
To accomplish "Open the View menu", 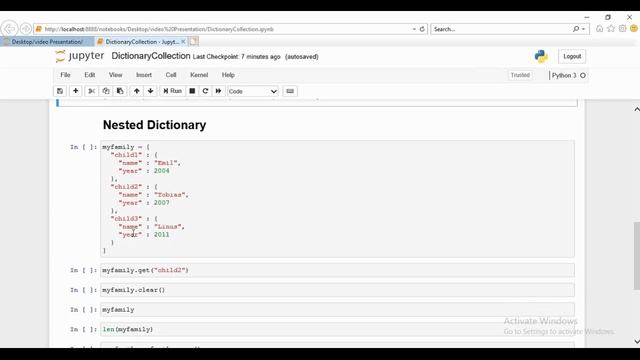I will coord(116,75).
